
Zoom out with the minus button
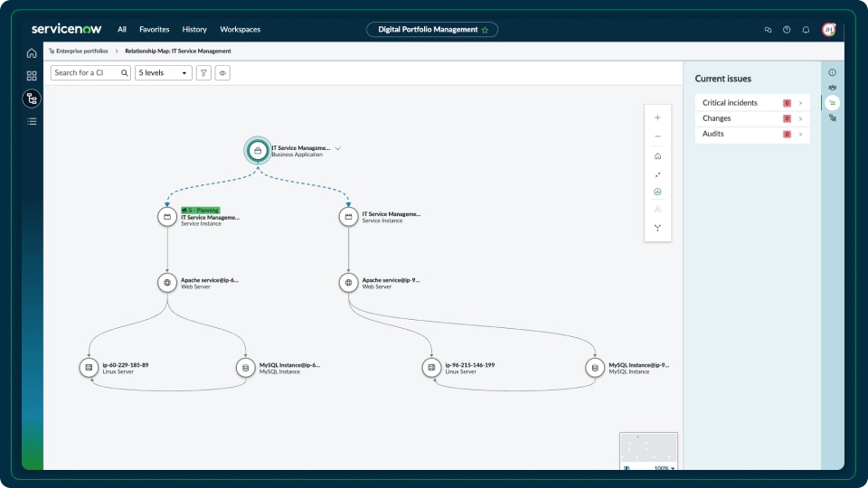coord(657,136)
